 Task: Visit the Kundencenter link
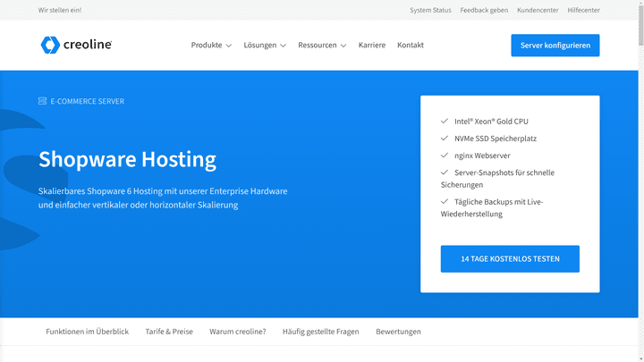538,10
